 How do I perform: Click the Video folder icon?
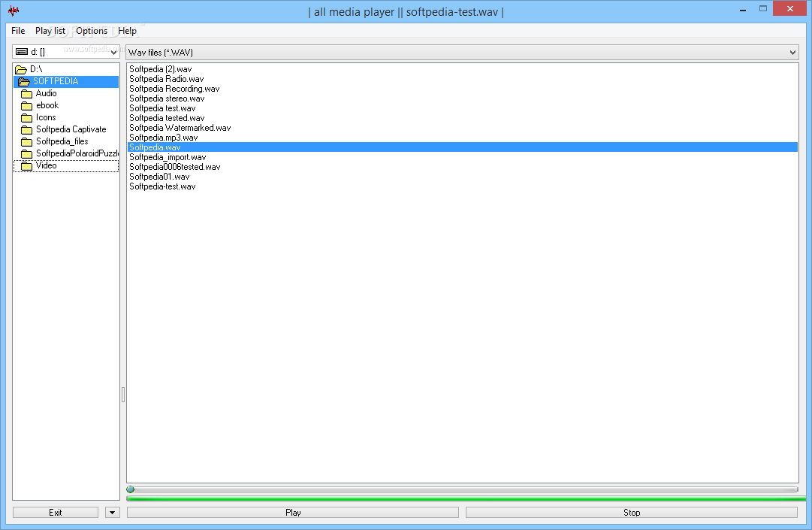click(26, 166)
